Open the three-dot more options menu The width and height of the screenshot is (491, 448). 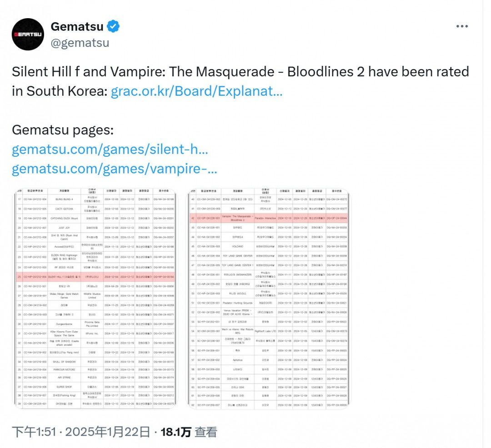[462, 27]
